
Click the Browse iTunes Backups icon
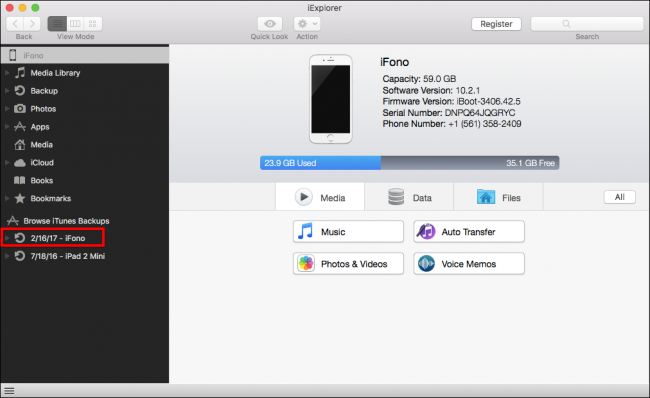[13, 221]
